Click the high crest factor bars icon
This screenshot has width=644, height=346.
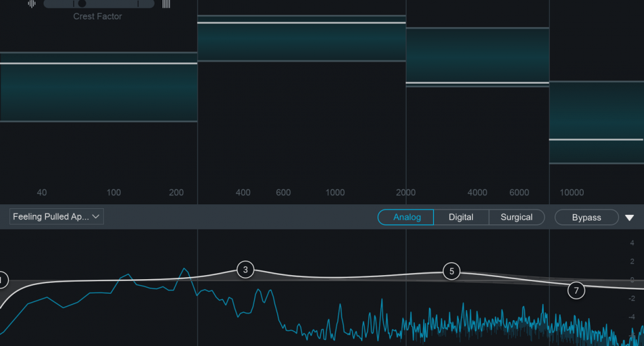166,4
